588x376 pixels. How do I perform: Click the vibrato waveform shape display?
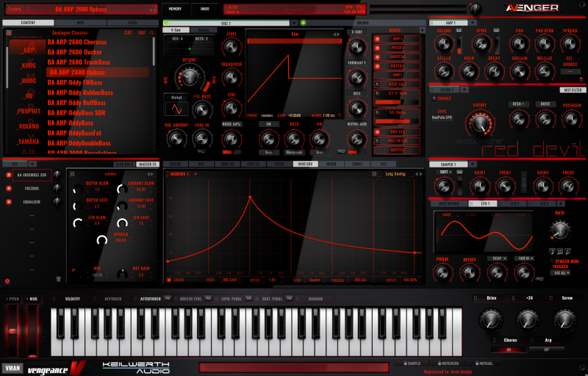176,109
